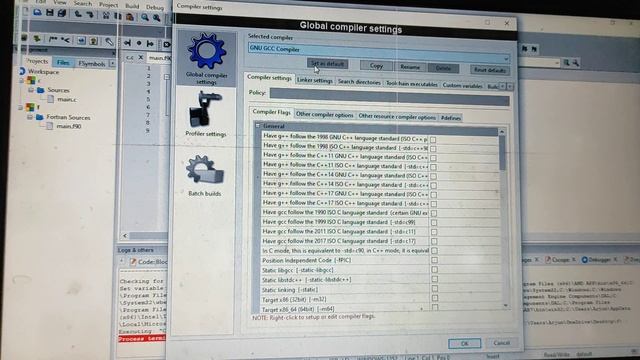Enable Static linking (-static) checkbox
This screenshot has height=360, width=640.
pos(435,289)
